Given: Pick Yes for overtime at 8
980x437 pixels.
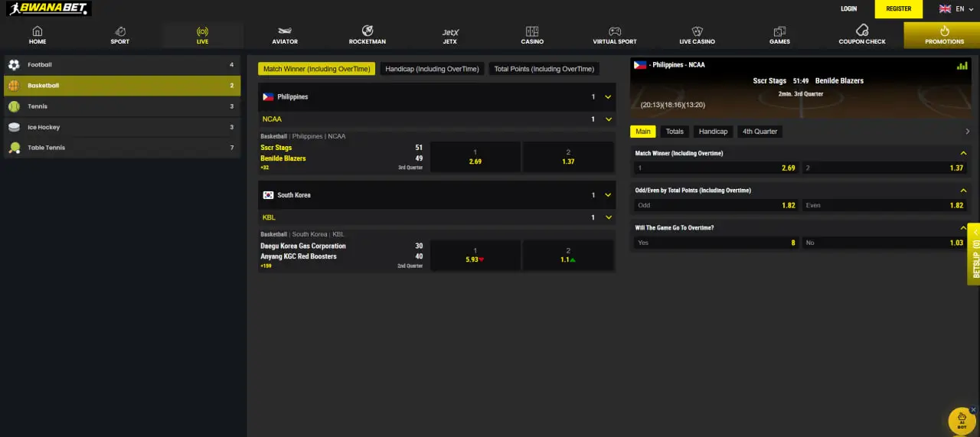Looking at the screenshot, I should coord(715,243).
